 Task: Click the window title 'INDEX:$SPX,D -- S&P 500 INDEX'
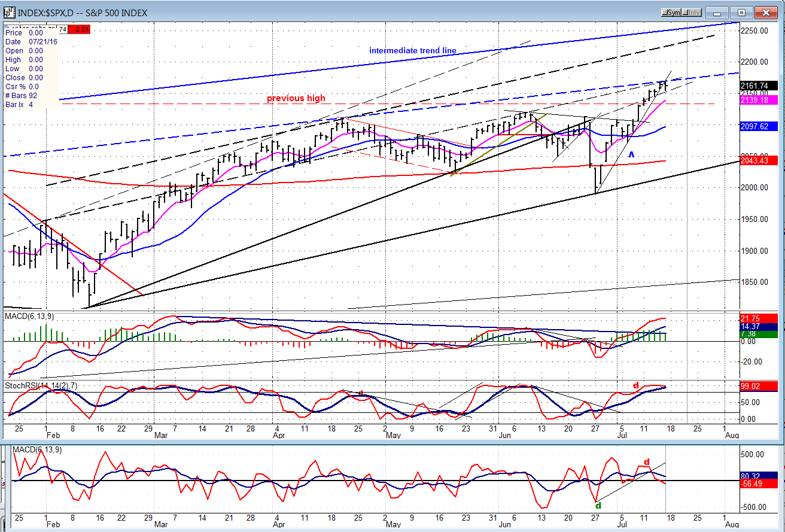[x=83, y=13]
